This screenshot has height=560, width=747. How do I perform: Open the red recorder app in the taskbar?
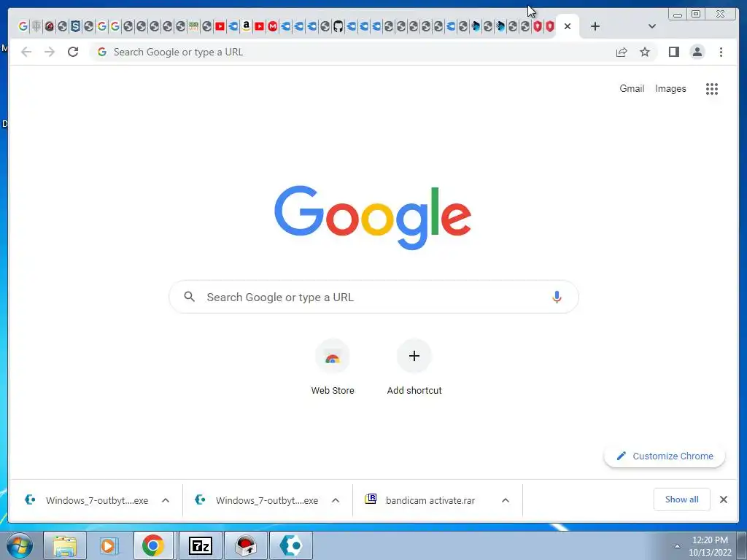(x=246, y=545)
